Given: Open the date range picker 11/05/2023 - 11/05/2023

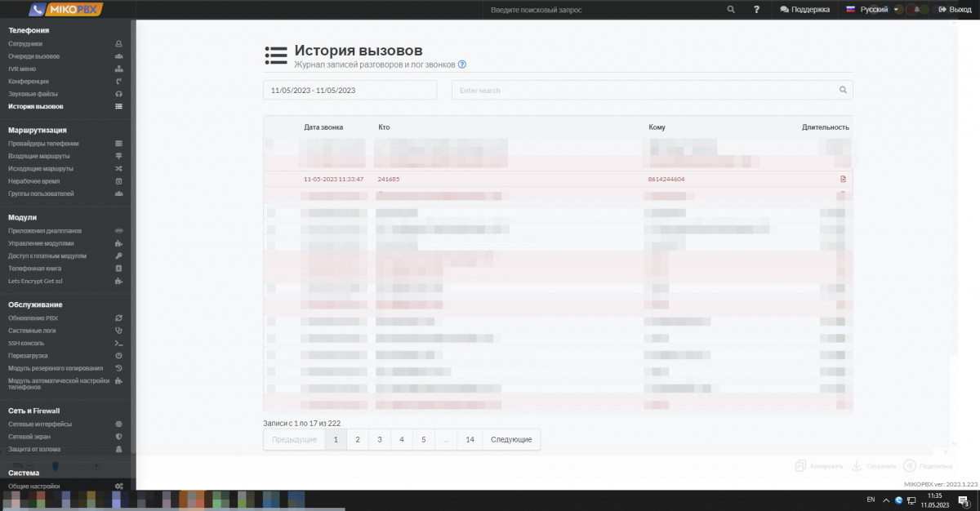Looking at the screenshot, I should pos(350,90).
